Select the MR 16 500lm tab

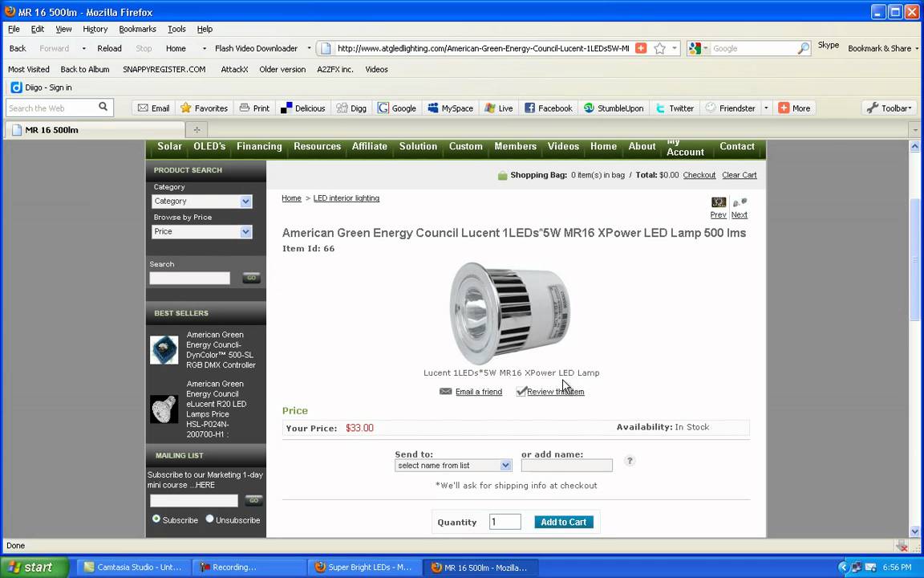[x=95, y=130]
